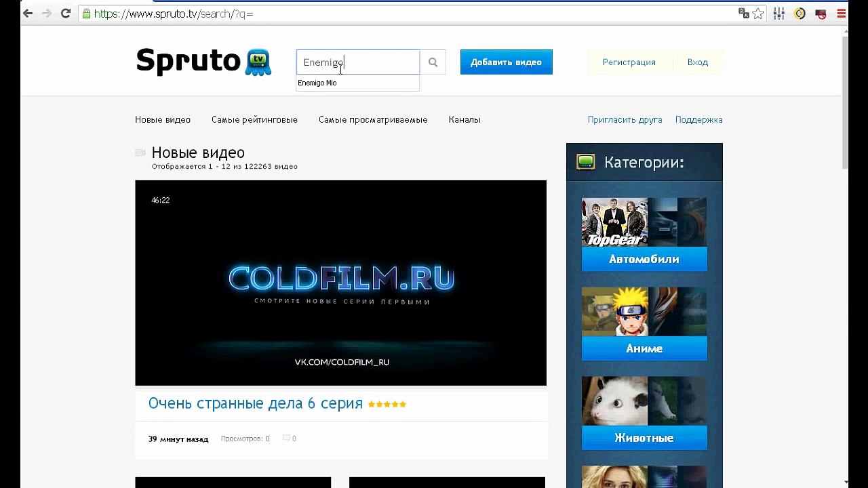Image resolution: width=868 pixels, height=488 pixels.
Task: Click the Spruto octopus TV logo
Action: tap(258, 62)
